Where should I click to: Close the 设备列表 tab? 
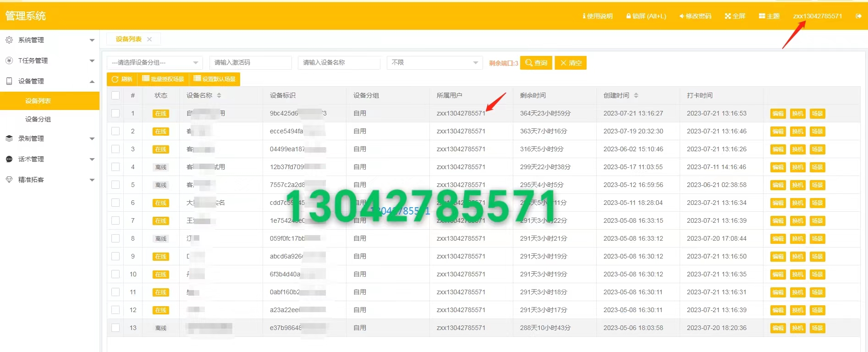(x=149, y=39)
